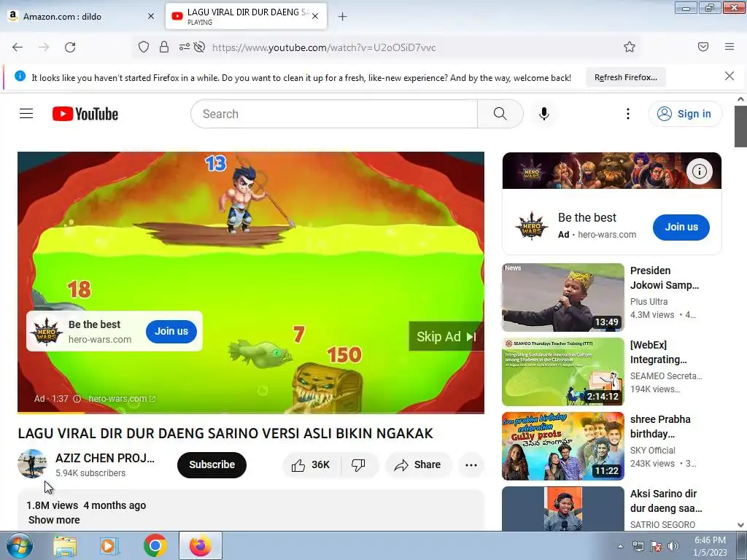Like the video with 36K likes

click(x=311, y=464)
